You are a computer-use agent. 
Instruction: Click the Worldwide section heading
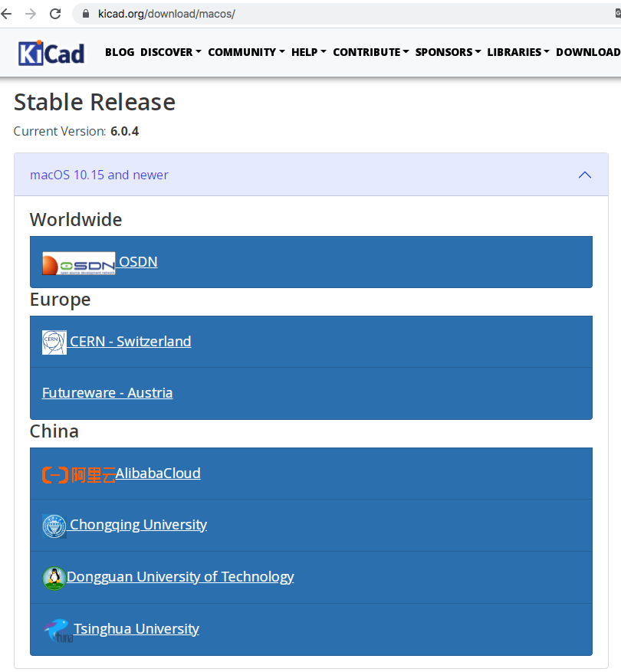pyautogui.click(x=76, y=219)
